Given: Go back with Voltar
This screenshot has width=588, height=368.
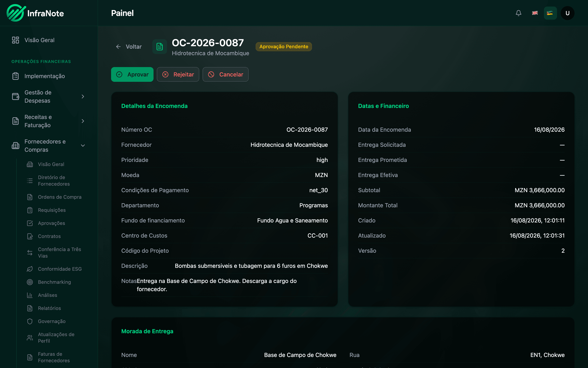Looking at the screenshot, I should pos(129,47).
